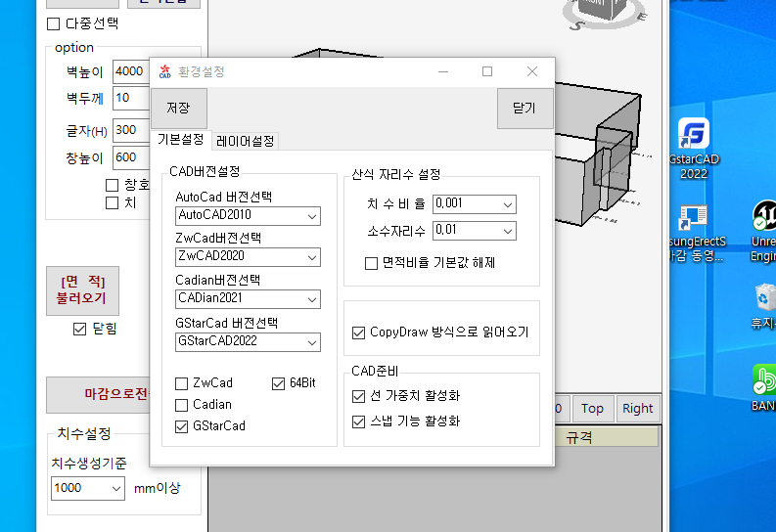Open the GstarCAD 2022 desktop shortcut

tap(694, 134)
